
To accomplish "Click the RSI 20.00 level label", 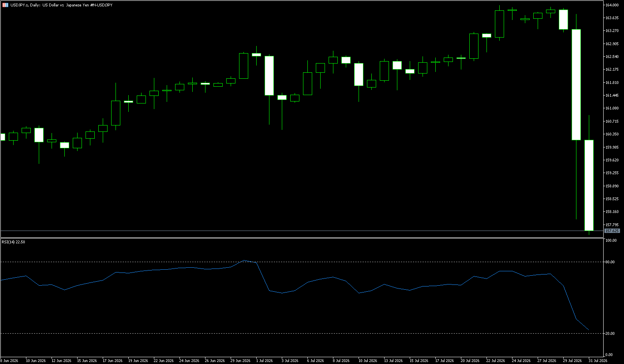I will point(610,333).
